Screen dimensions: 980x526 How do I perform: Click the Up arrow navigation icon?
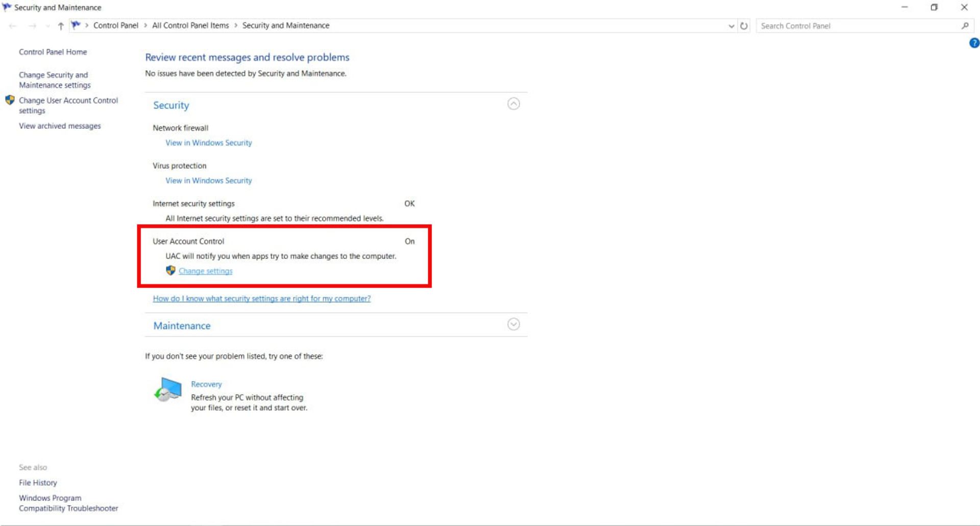pyautogui.click(x=61, y=26)
